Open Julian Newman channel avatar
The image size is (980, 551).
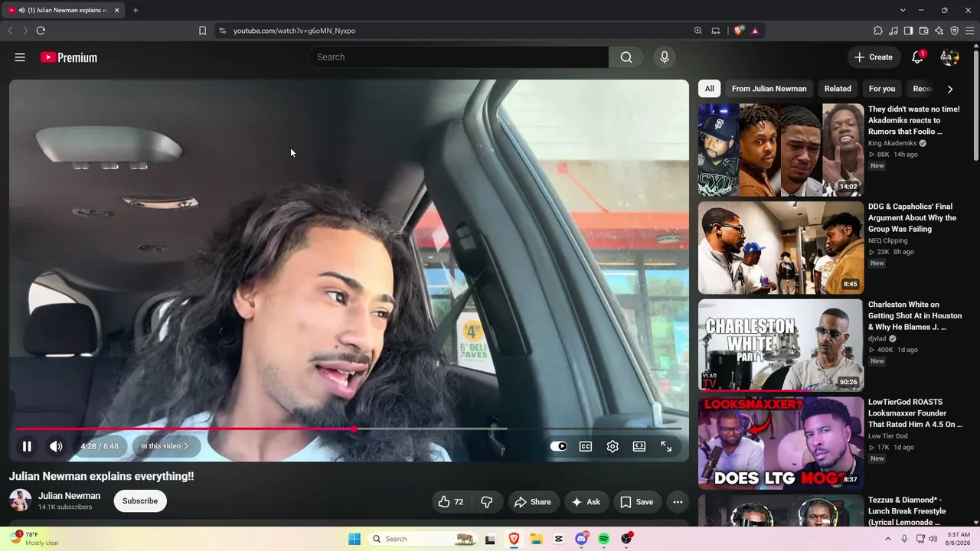[21, 500]
